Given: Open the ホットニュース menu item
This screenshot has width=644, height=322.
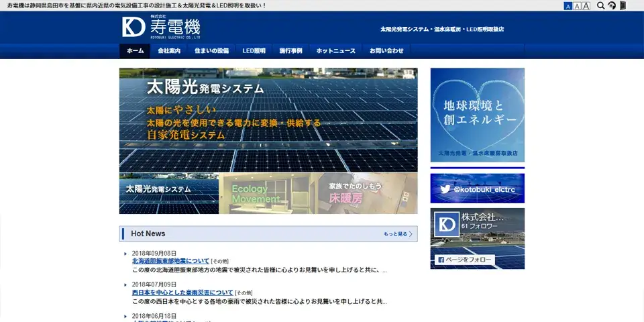Looking at the screenshot, I should [x=335, y=51].
